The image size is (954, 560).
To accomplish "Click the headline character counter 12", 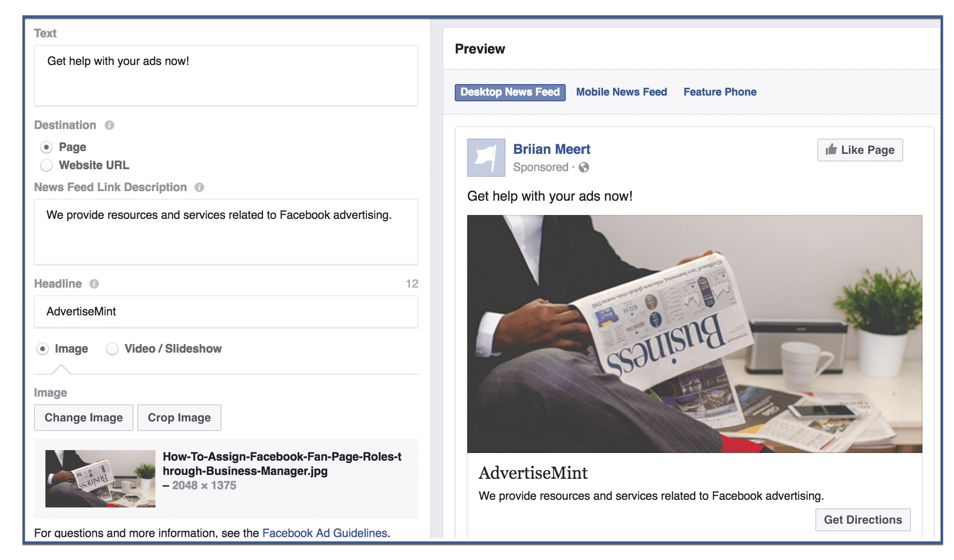I will [412, 284].
